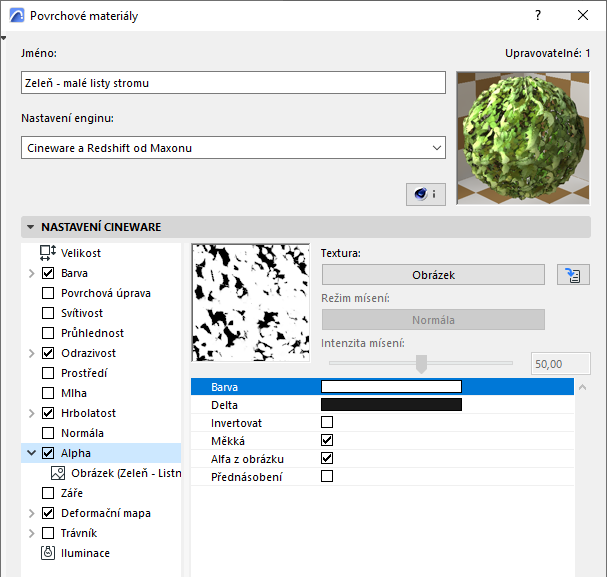
Task: Enable the Mlha channel checkbox
Action: tap(48, 393)
